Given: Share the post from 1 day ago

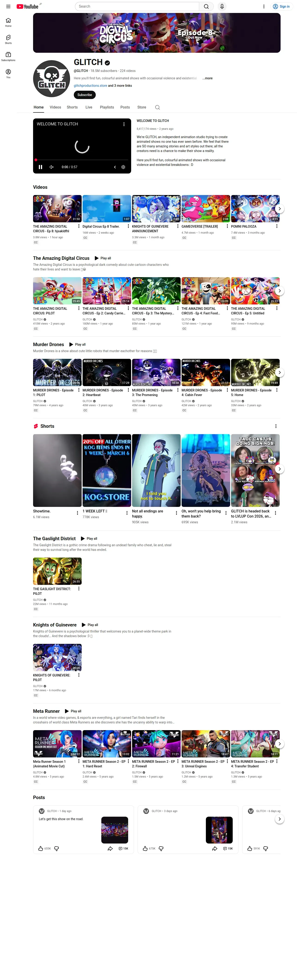Looking at the screenshot, I should [110, 848].
